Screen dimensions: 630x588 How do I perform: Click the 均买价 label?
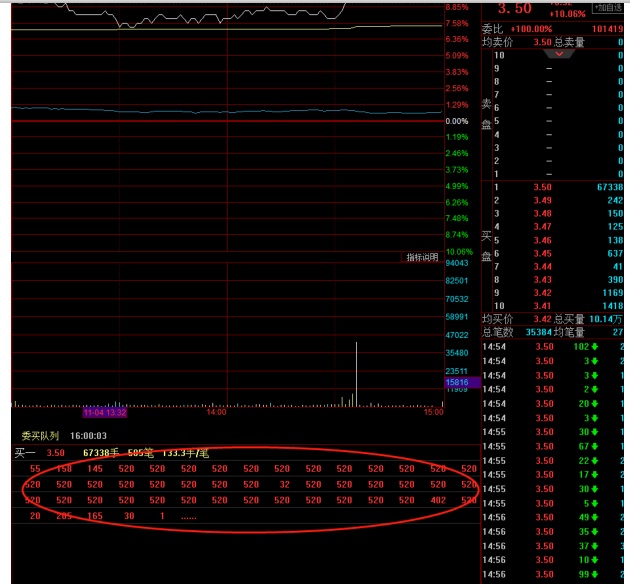497,320
